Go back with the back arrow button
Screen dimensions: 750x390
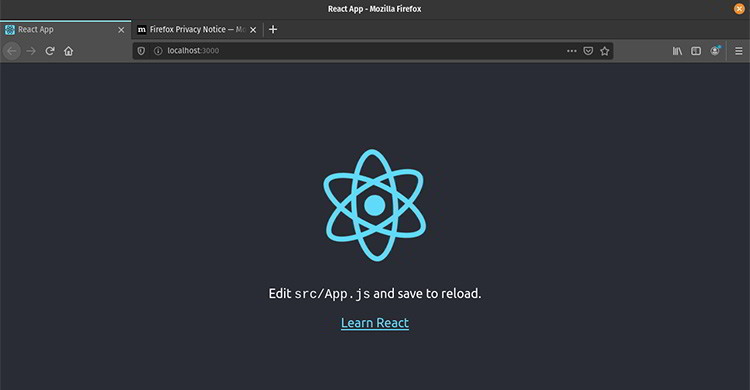(x=12, y=51)
